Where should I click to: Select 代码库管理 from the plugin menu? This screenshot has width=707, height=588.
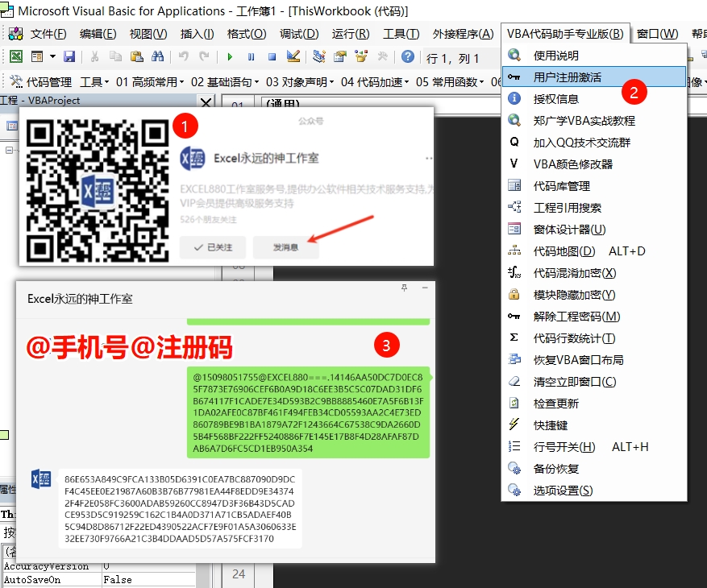coord(564,188)
